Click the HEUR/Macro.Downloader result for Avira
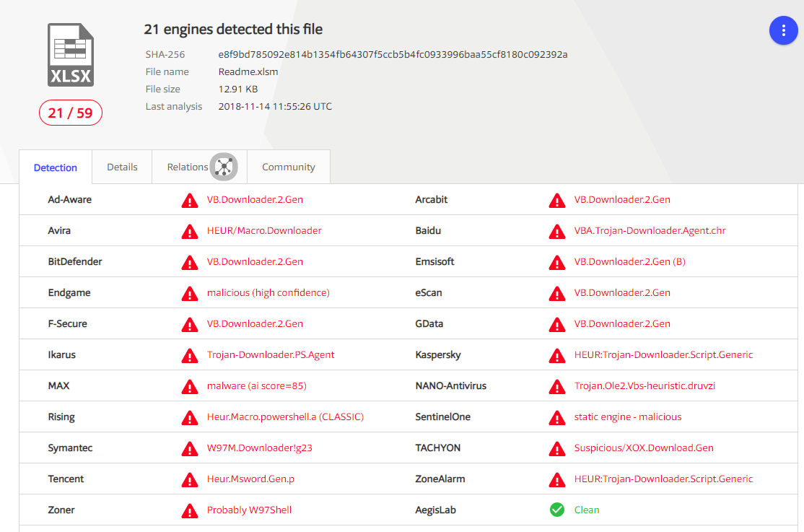The height and width of the screenshot is (532, 804). point(264,230)
